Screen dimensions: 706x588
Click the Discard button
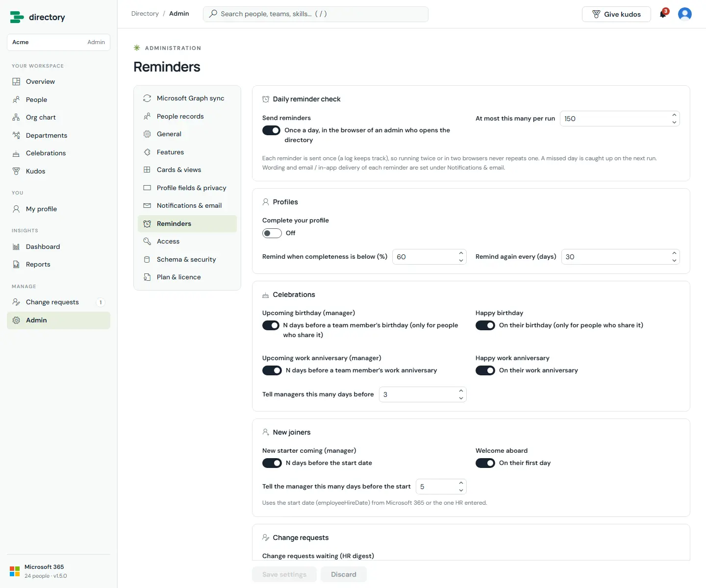pyautogui.click(x=344, y=574)
